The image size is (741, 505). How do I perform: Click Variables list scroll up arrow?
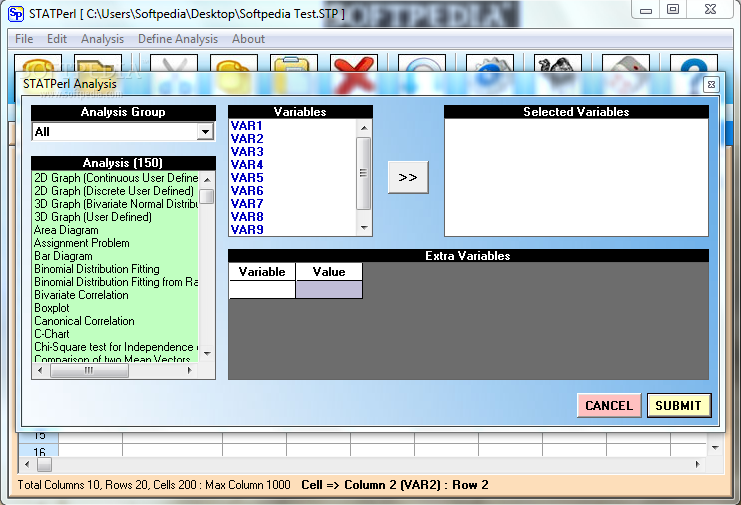(x=363, y=128)
